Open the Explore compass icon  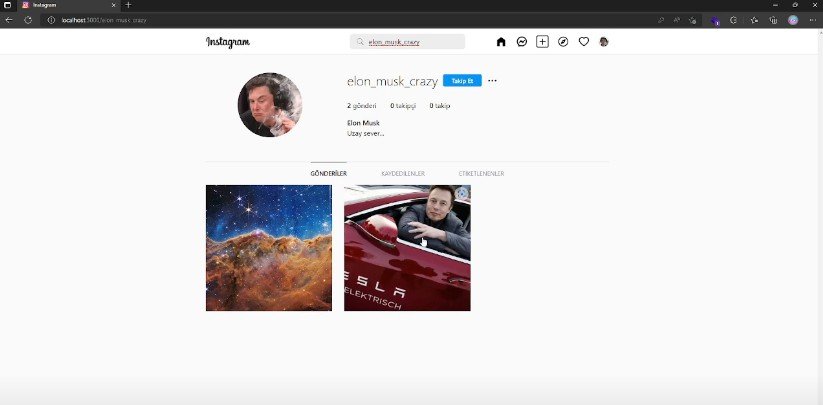(x=563, y=41)
